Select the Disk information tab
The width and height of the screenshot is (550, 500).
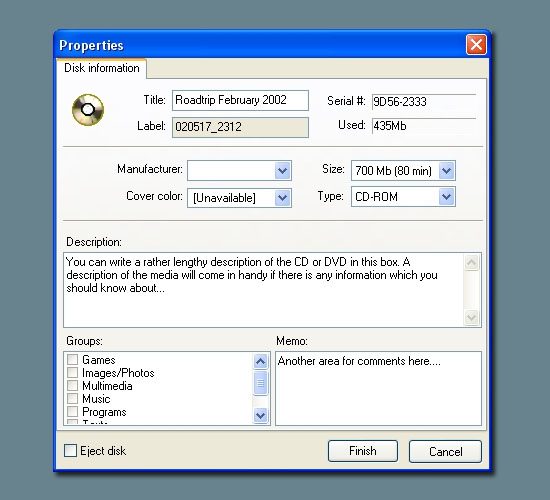pos(102,68)
